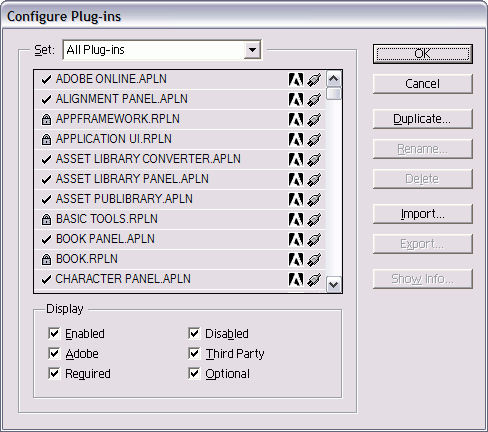Click the Duplicate... button
Image resolution: width=488 pixels, height=432 pixels.
[423, 119]
